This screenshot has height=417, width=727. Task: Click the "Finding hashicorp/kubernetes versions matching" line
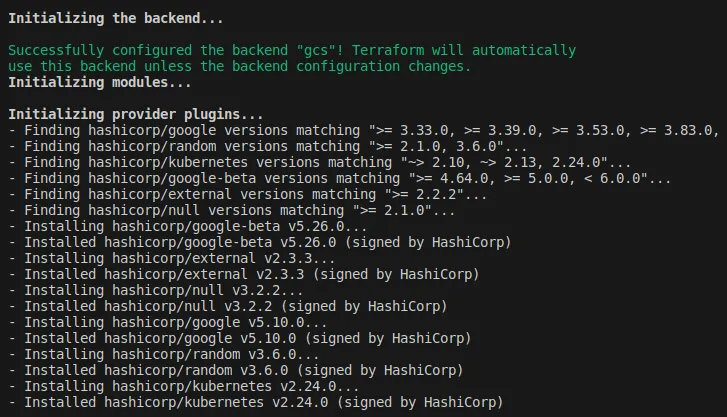tap(320, 162)
